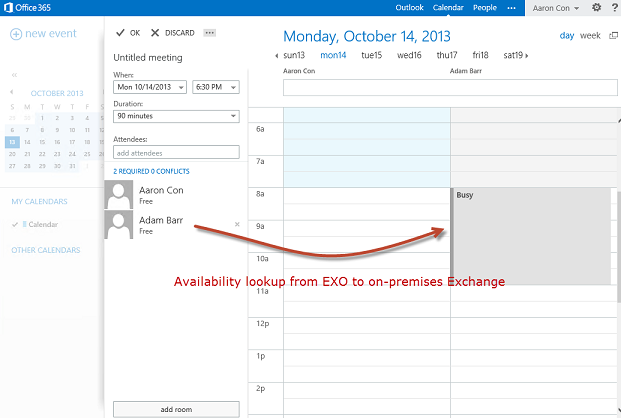Screen dimensions: 621x418
Task: Click the Aaron Con column header
Action: pyautogui.click(x=299, y=71)
